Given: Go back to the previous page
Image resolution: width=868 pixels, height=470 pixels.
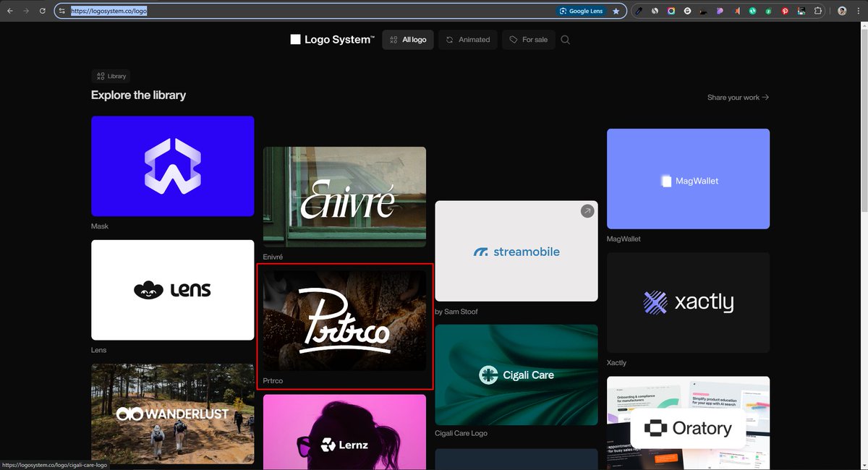Looking at the screenshot, I should (10, 11).
